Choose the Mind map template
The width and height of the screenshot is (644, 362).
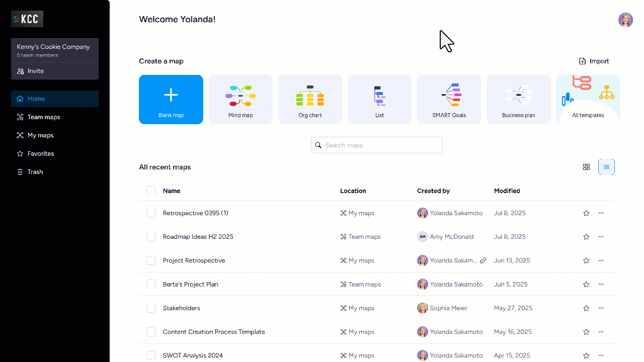tap(240, 100)
